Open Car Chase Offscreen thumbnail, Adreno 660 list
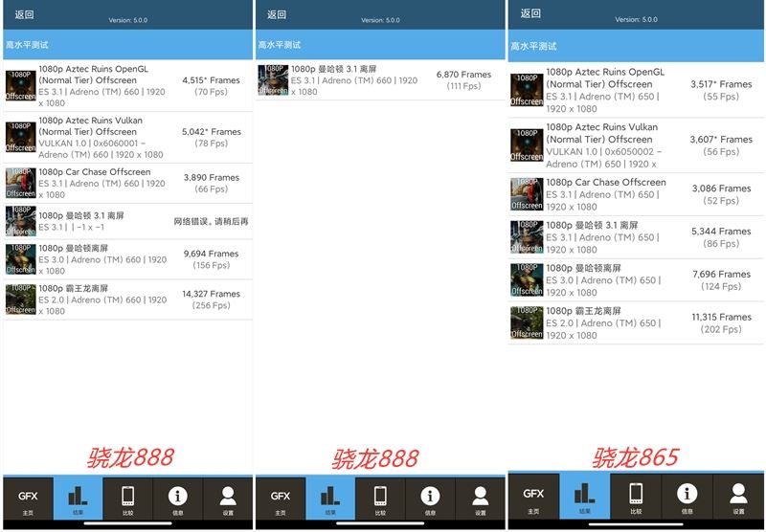The width and height of the screenshot is (766, 532). coord(20,183)
